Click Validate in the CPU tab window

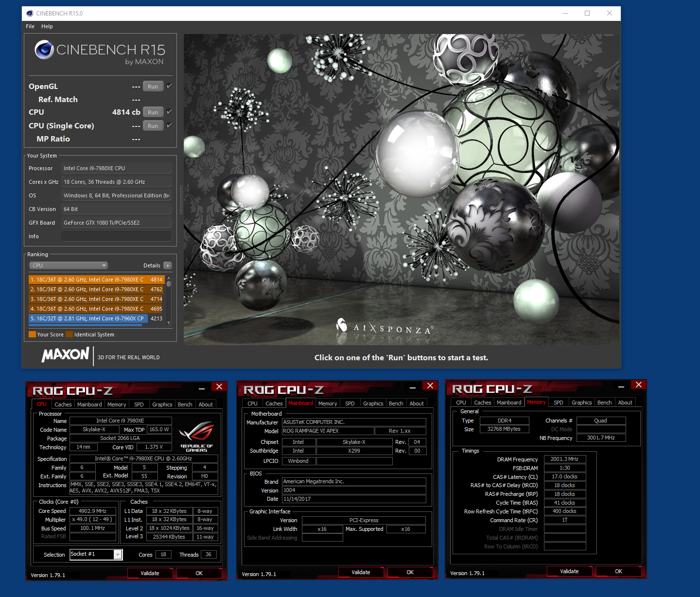pyautogui.click(x=150, y=573)
